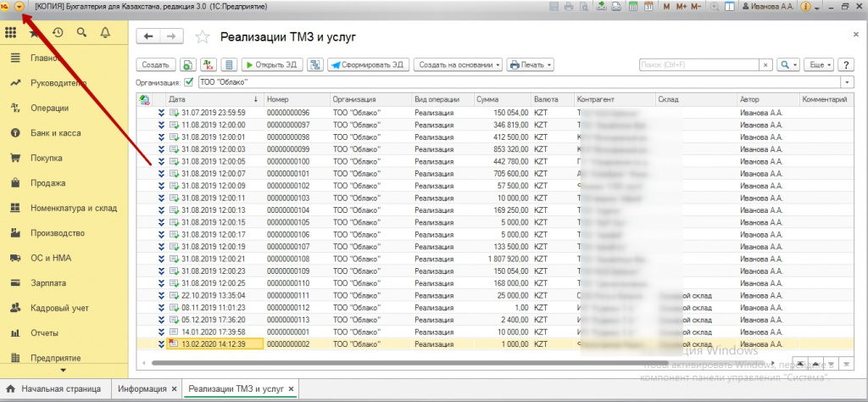Focus the Поиск (Ctrl+F) search field
Viewport: 868px width, 402px height.
(x=698, y=64)
